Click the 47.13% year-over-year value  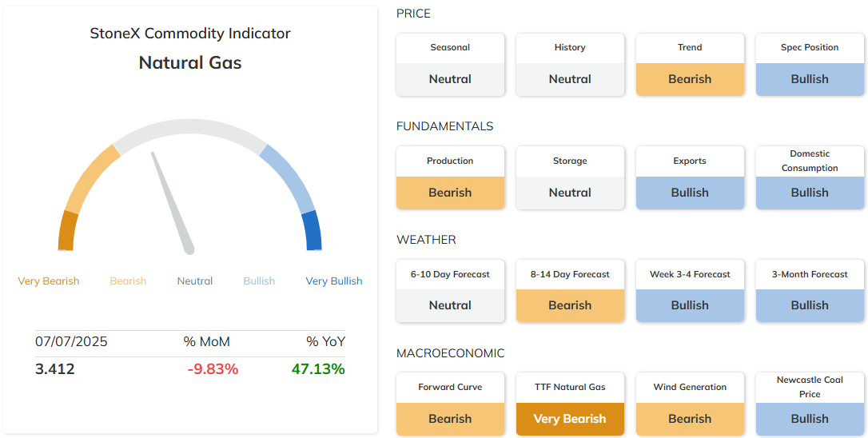(x=318, y=368)
